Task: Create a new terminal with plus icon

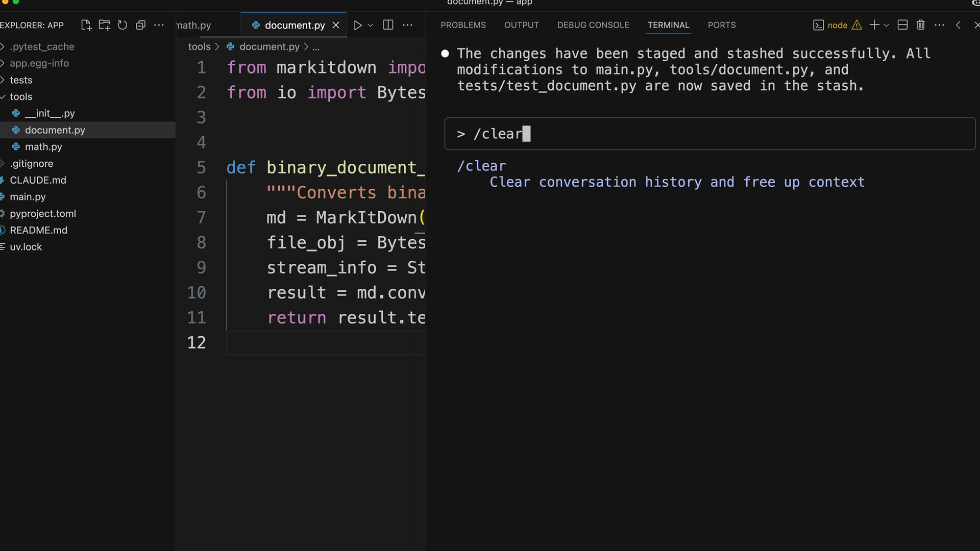Action: click(874, 25)
